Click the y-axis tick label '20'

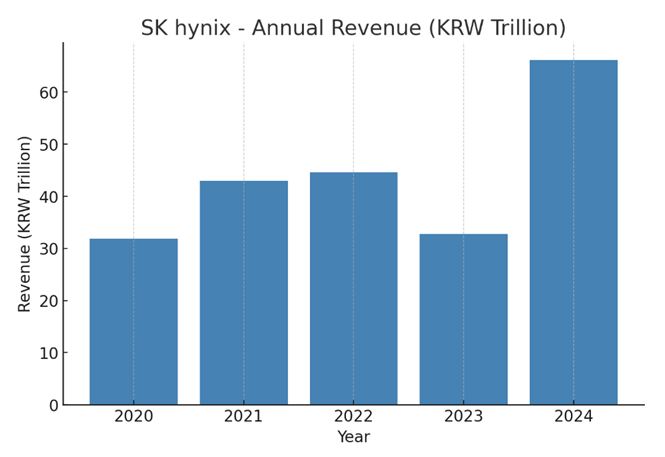tap(49, 301)
